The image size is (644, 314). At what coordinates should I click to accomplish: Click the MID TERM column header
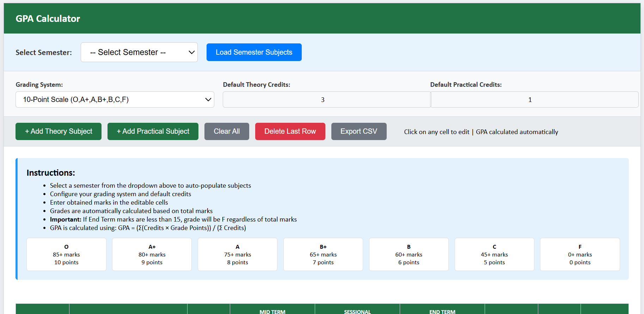click(272, 310)
